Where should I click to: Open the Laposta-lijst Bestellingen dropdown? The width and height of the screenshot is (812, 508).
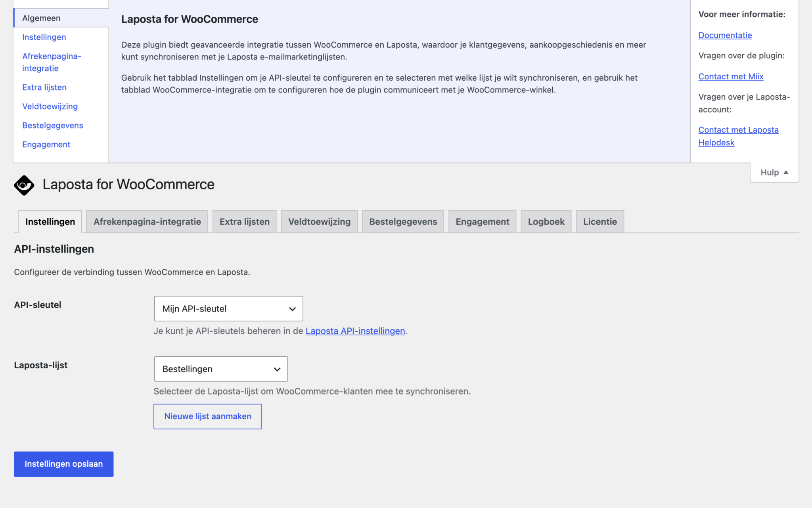pyautogui.click(x=221, y=369)
